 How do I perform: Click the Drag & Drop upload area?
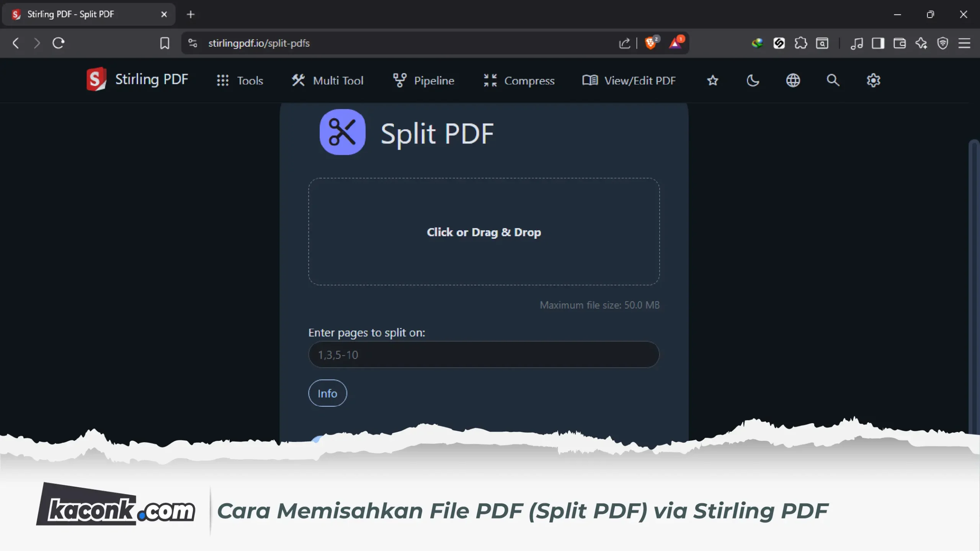pyautogui.click(x=484, y=231)
